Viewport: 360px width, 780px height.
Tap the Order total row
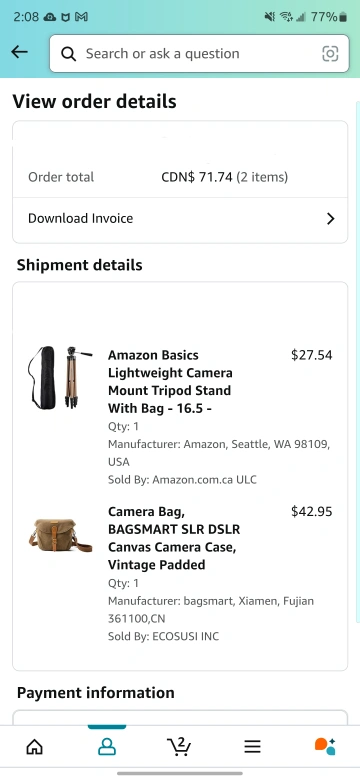pyautogui.click(x=180, y=177)
